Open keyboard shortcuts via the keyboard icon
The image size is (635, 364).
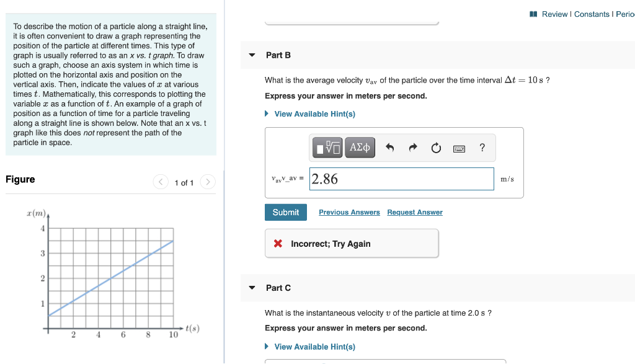coord(458,148)
